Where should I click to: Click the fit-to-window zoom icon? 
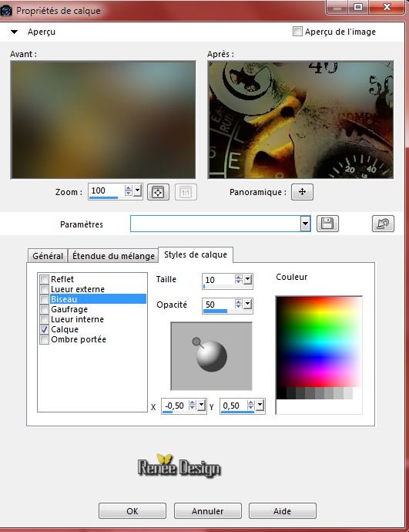click(158, 192)
